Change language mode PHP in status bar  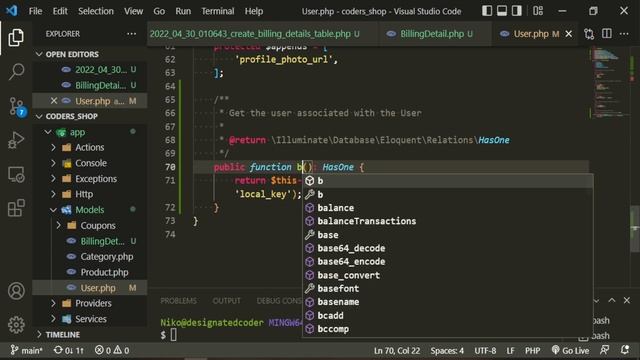pyautogui.click(x=532, y=350)
